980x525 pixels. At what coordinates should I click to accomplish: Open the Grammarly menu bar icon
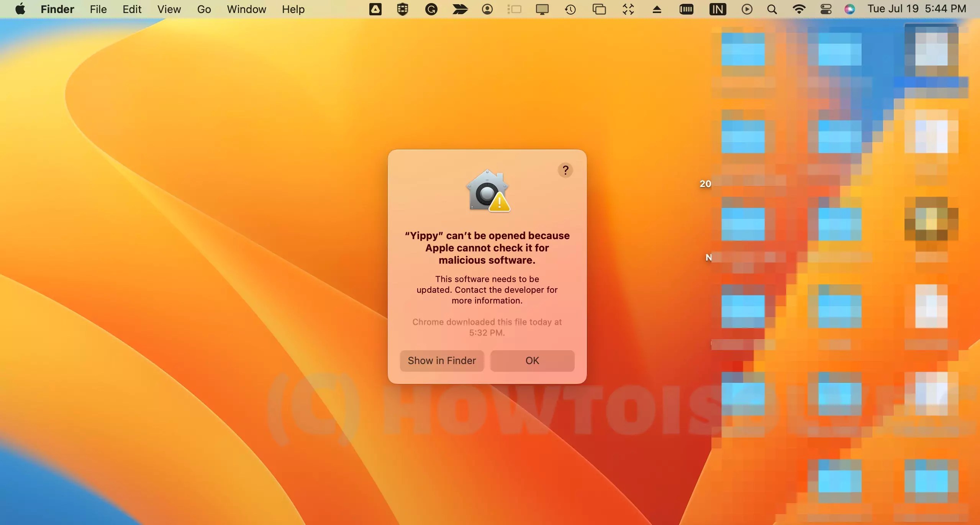tap(431, 9)
